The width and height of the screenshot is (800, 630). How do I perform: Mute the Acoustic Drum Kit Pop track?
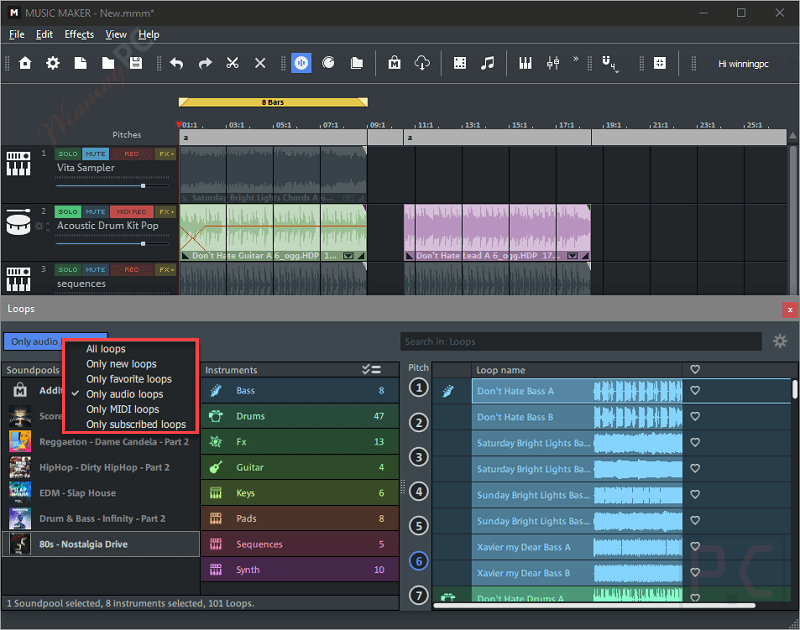click(x=95, y=212)
